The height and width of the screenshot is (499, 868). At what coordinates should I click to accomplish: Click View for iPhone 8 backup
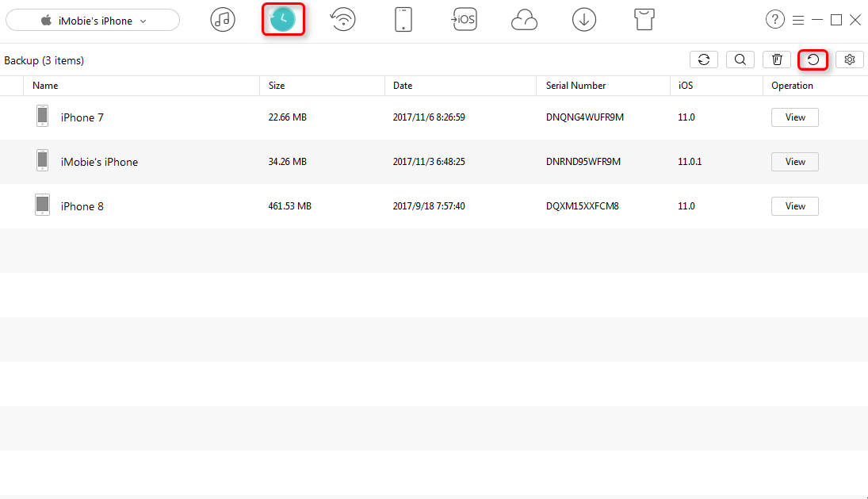795,206
